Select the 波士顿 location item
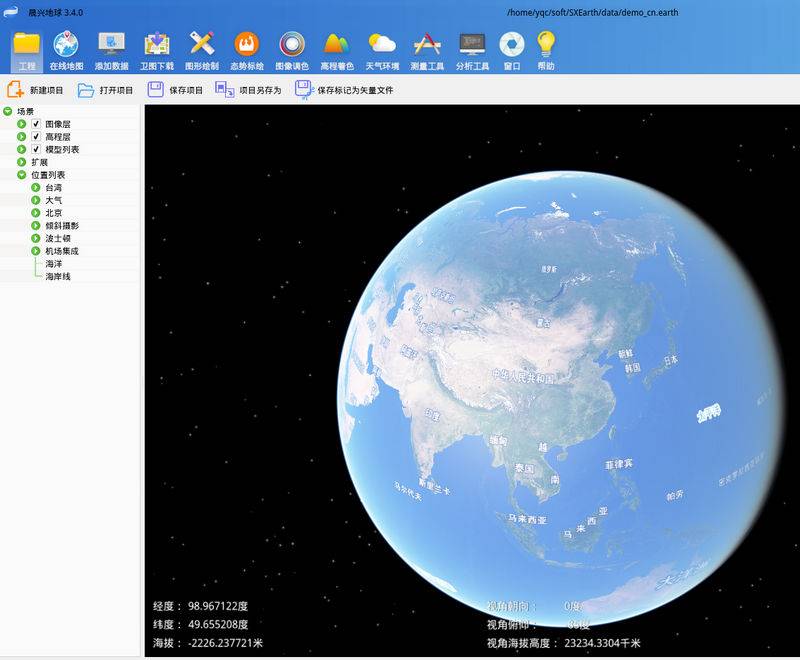Screen dimensions: 800x660 [x=58, y=238]
